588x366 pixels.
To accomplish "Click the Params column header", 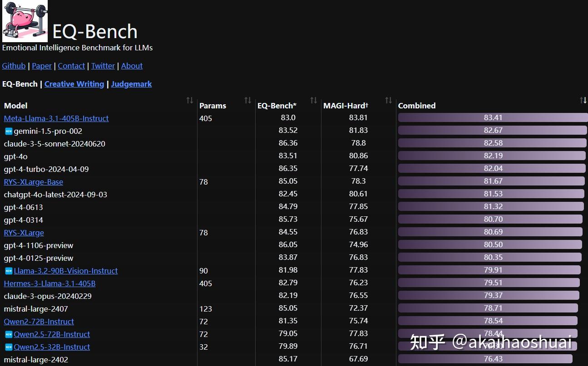I will (x=212, y=106).
